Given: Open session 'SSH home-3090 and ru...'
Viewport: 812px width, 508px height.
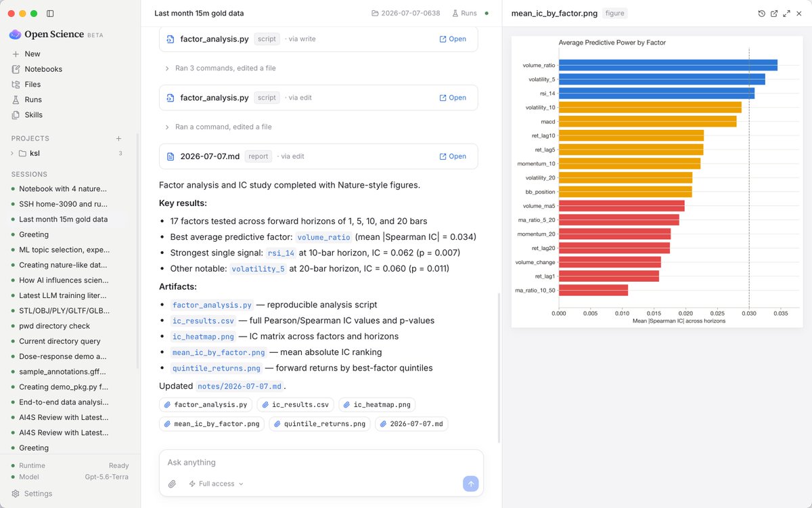Looking at the screenshot, I should click(63, 204).
